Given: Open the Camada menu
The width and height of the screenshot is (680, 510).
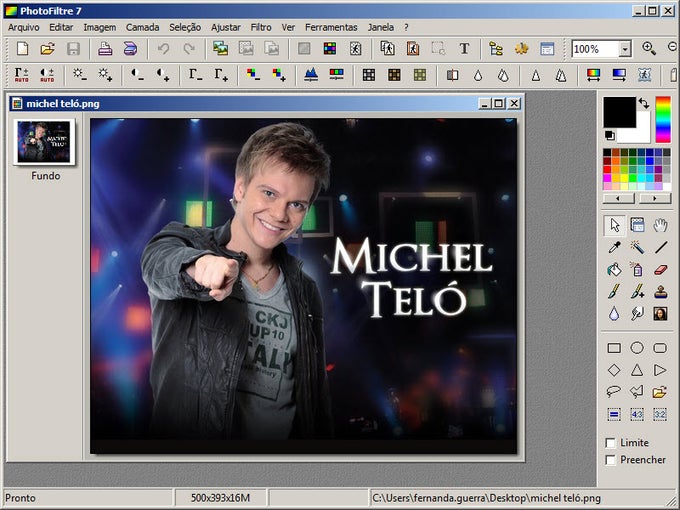Looking at the screenshot, I should click(x=143, y=27).
